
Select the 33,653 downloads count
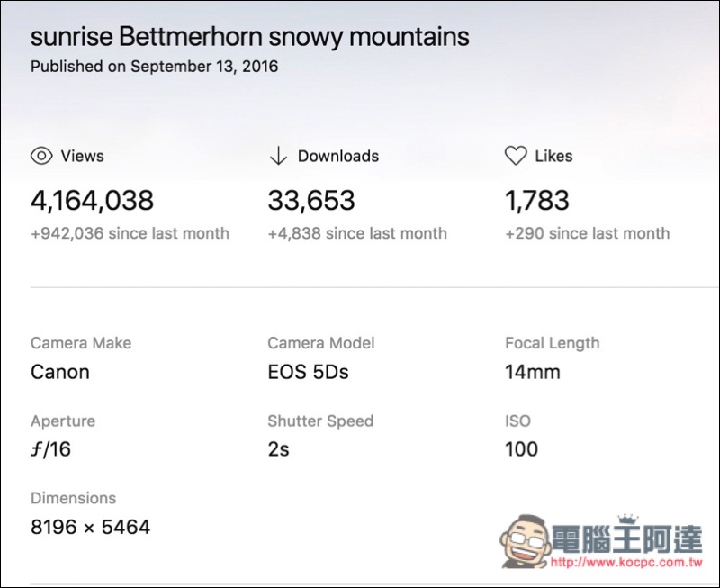[311, 200]
